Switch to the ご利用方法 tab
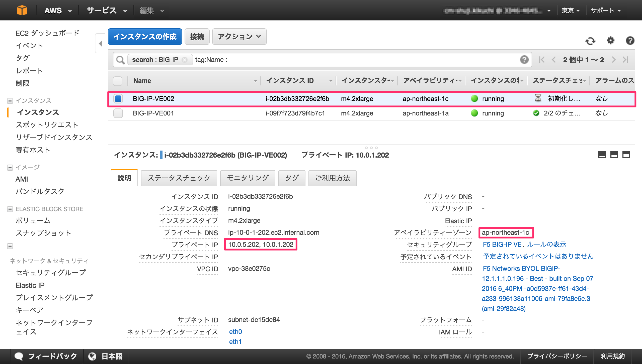The image size is (642, 364). [x=333, y=178]
